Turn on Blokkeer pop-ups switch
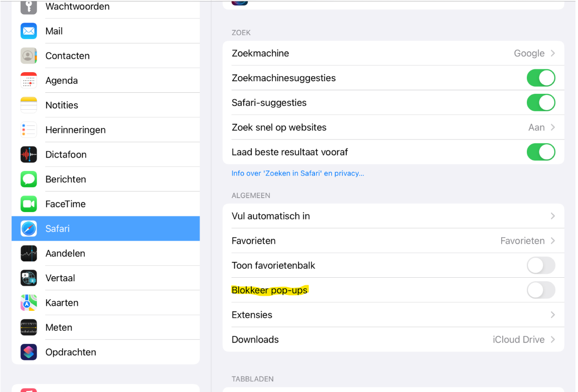This screenshot has height=392, width=578. (x=541, y=290)
